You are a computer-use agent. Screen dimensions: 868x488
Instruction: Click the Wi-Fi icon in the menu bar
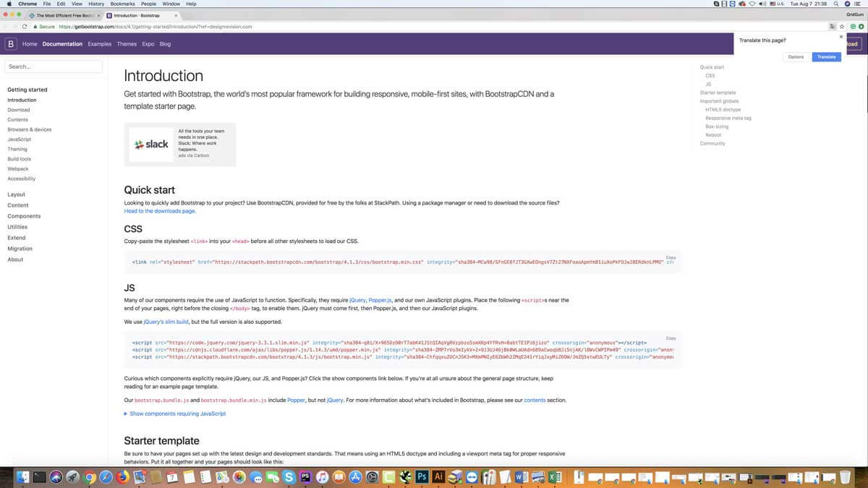click(x=752, y=4)
